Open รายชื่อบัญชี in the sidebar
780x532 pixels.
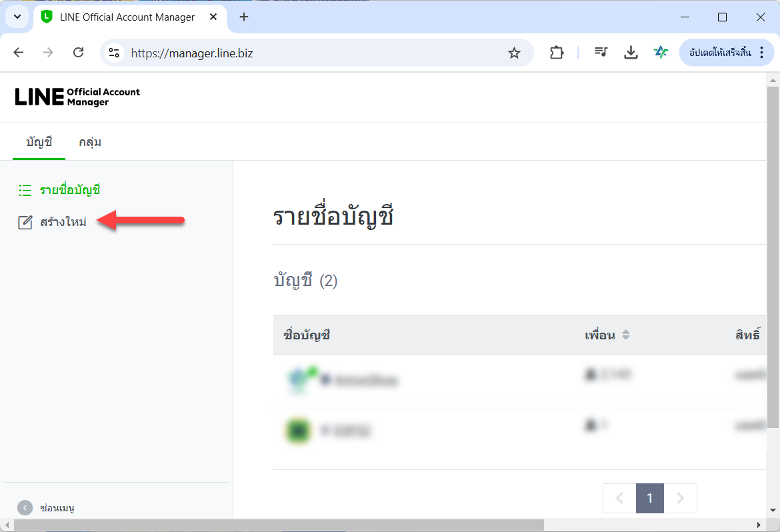[x=70, y=189]
